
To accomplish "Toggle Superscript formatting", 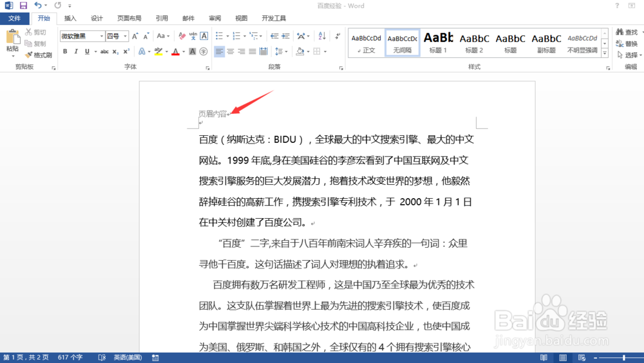I will (x=126, y=51).
